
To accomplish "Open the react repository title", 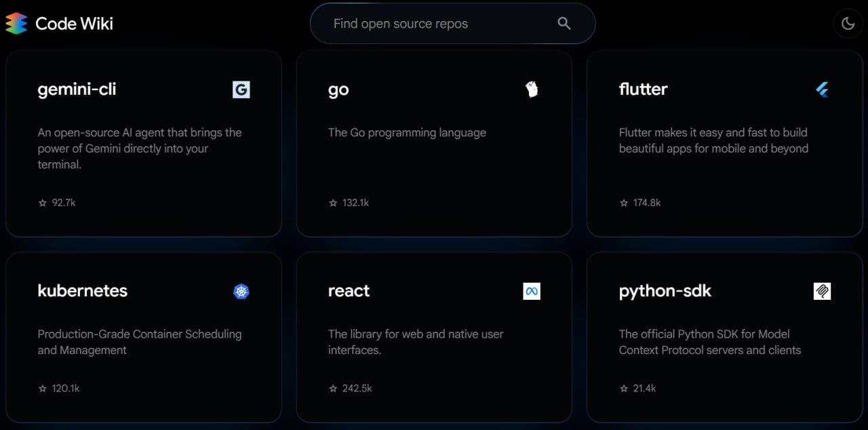I will (x=349, y=291).
